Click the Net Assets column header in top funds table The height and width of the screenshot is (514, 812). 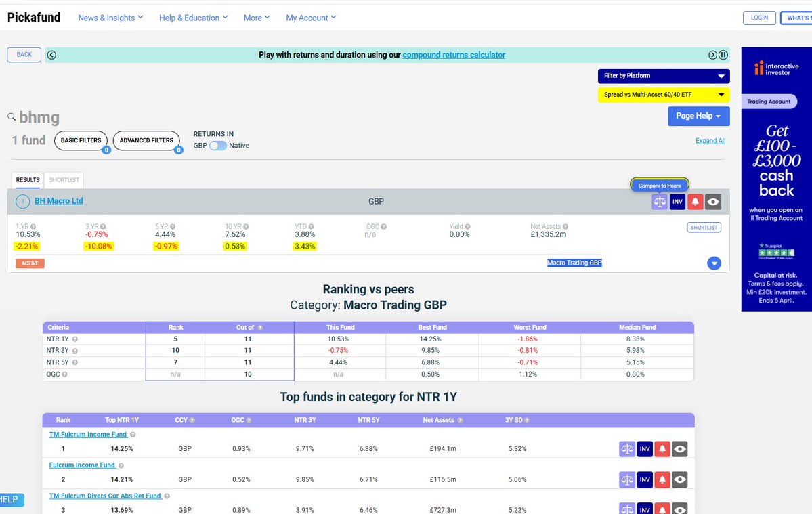point(438,421)
